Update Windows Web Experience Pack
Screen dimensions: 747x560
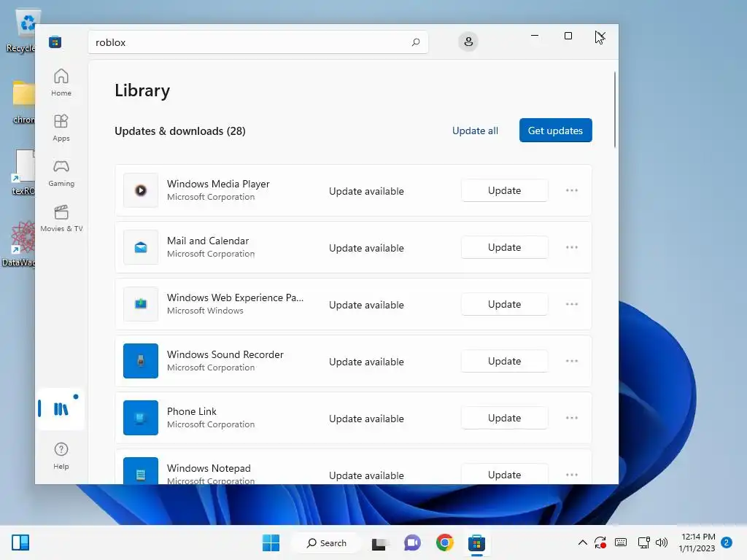click(504, 304)
